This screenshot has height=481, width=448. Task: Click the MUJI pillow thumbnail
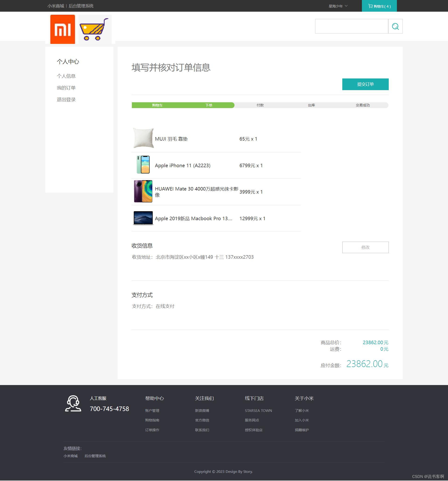coord(143,138)
